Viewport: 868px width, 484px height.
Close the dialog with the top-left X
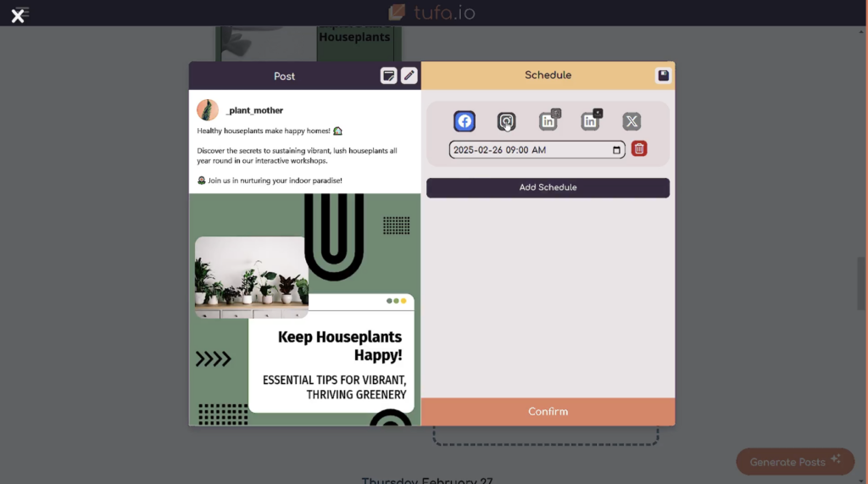point(18,15)
